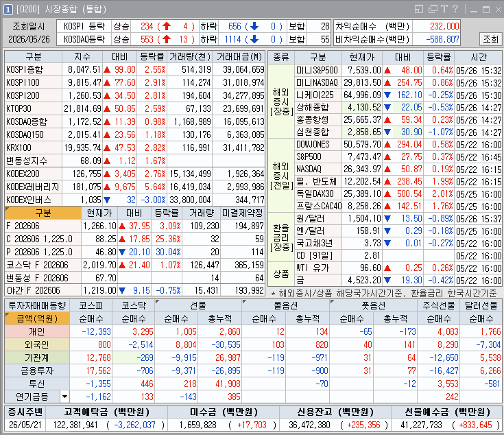Select the KOSPI100 row label

(x=33, y=82)
